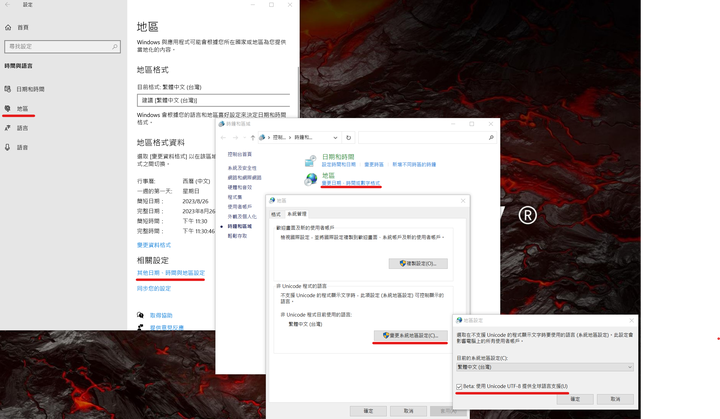Click 變更資料格式 link in Settings
The width and height of the screenshot is (720, 419).
click(x=154, y=245)
